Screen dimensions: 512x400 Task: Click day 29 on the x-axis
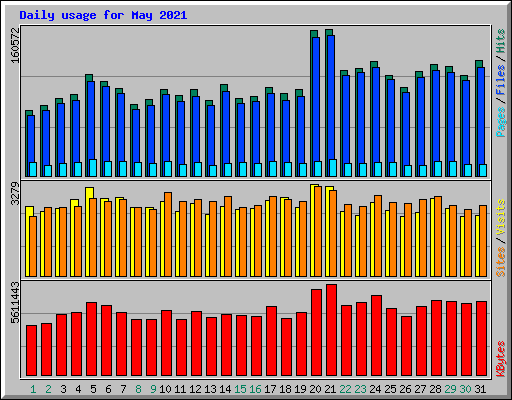pos(450,389)
